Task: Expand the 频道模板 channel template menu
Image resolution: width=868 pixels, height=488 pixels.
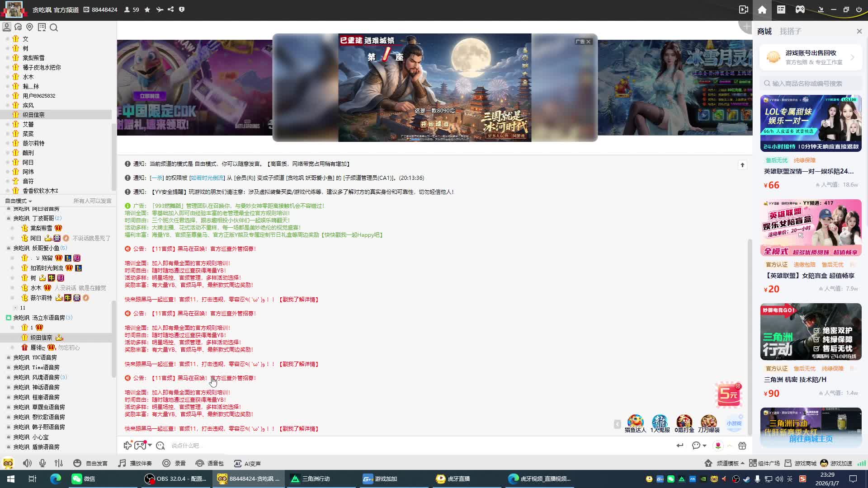Action: tap(727, 463)
